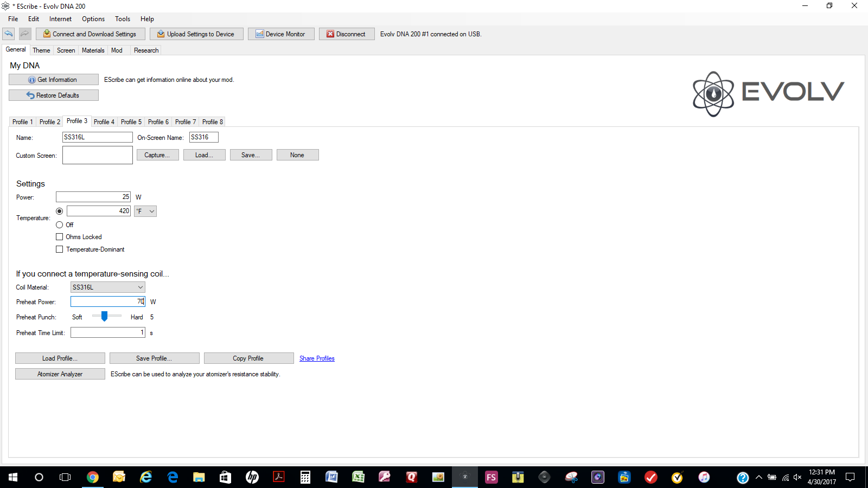Click the undo arrow icon in toolbar
Screen dimensions: 868x488
click(x=9, y=34)
